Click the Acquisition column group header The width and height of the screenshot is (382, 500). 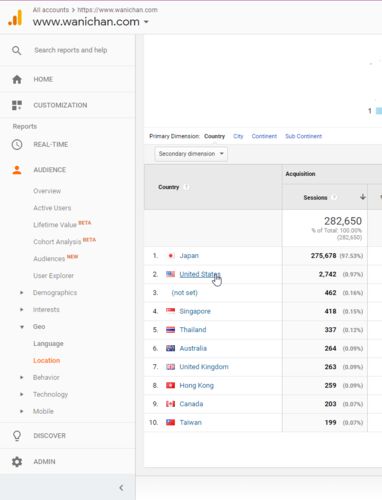tap(300, 174)
